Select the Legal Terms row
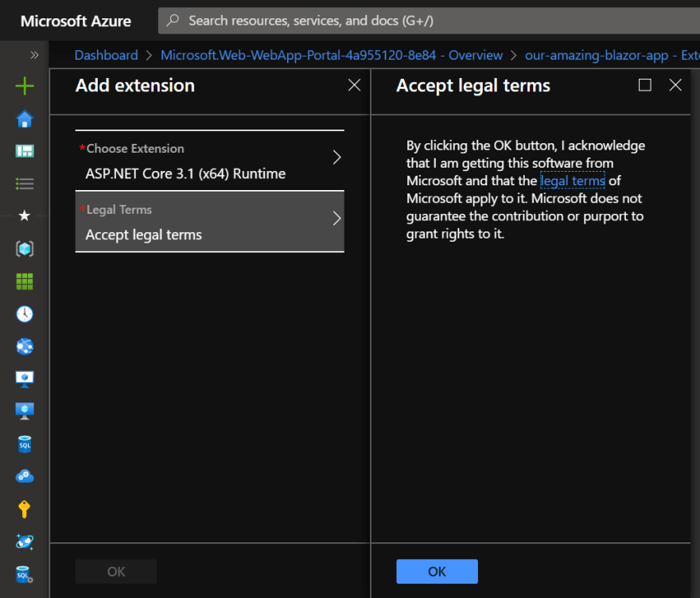 tap(210, 222)
